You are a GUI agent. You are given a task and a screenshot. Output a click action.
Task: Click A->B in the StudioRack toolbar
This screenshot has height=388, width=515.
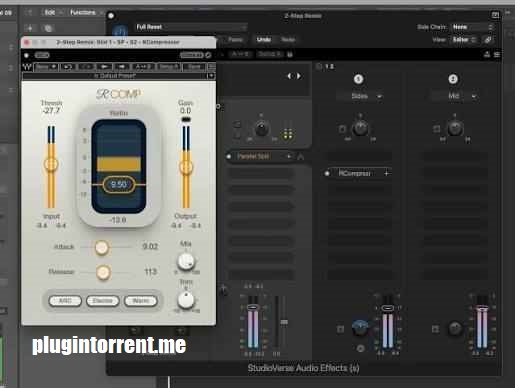[240, 54]
